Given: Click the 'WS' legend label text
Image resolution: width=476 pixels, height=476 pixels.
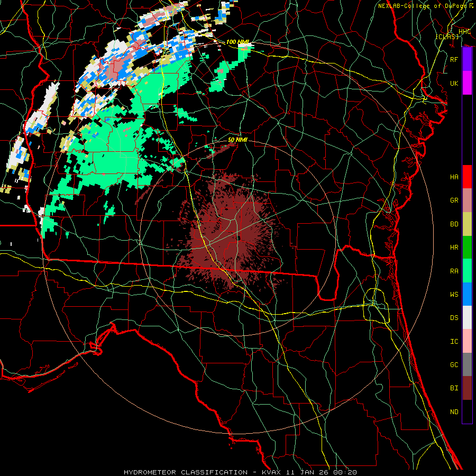Looking at the screenshot, I should coord(454,295).
